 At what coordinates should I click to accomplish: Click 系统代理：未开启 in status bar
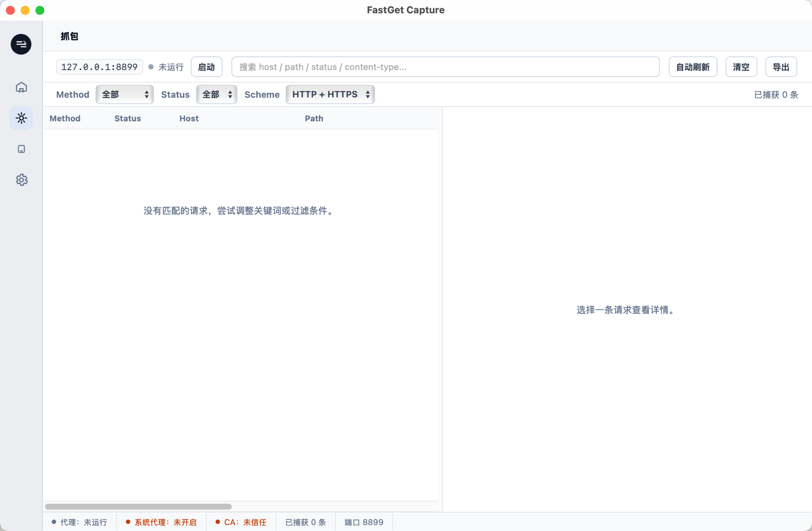162,522
